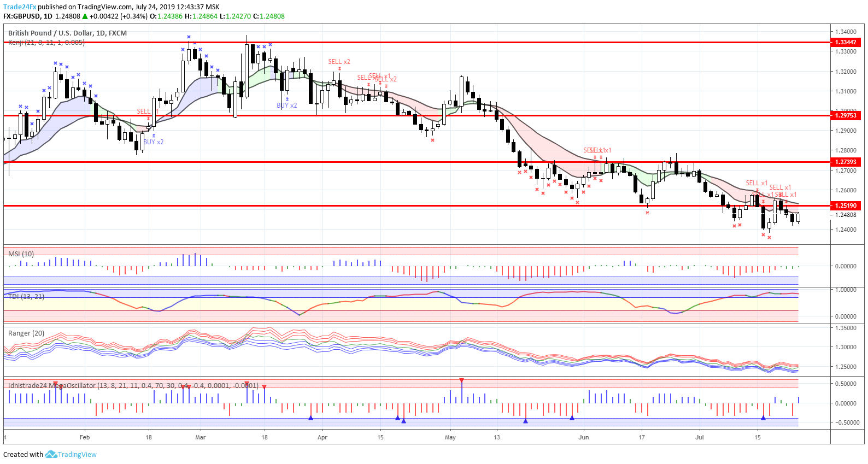Click the O:1.24386 open price value
Viewport: 868px width, 464px height.
coord(166,16)
